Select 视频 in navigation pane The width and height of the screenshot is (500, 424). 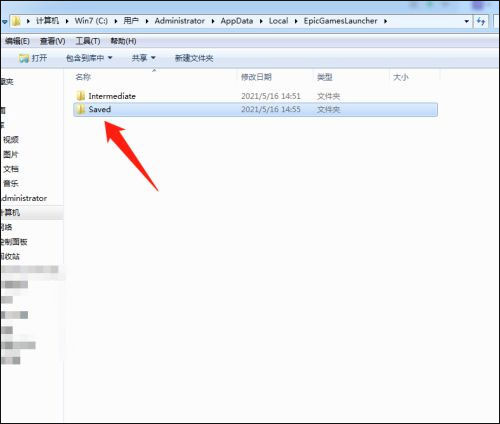(11, 140)
